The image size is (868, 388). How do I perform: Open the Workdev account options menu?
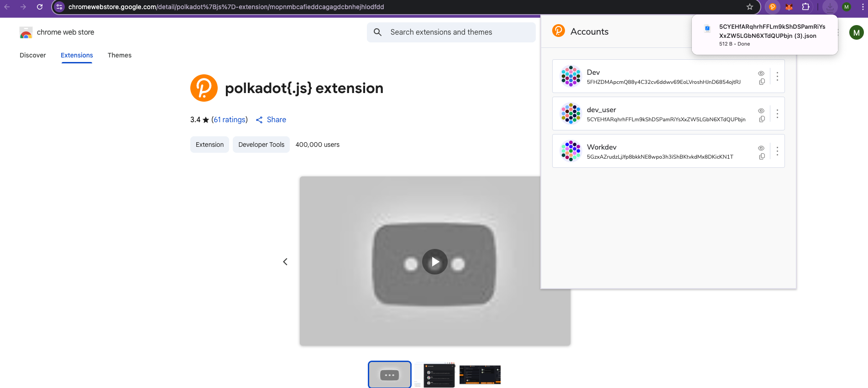click(x=777, y=151)
